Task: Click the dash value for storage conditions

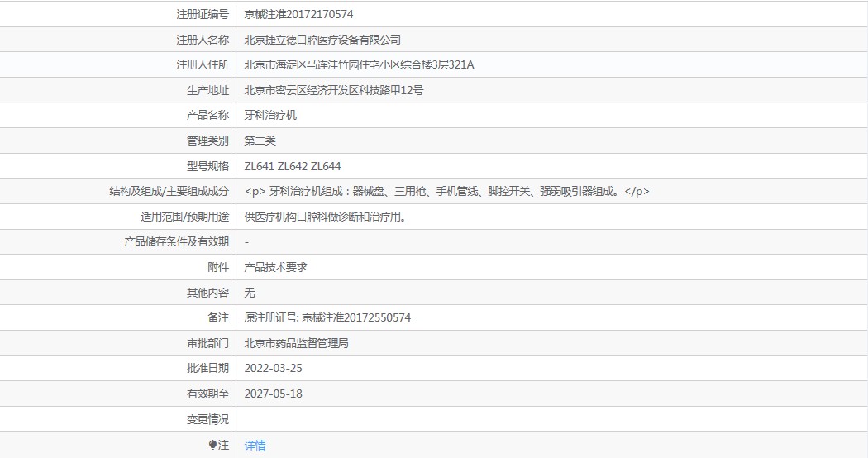Action: [x=246, y=242]
